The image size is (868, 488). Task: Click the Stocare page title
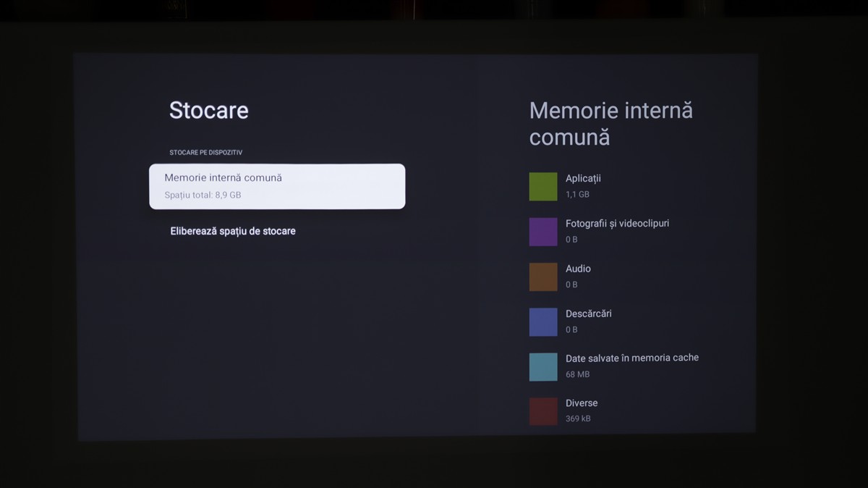tap(208, 110)
